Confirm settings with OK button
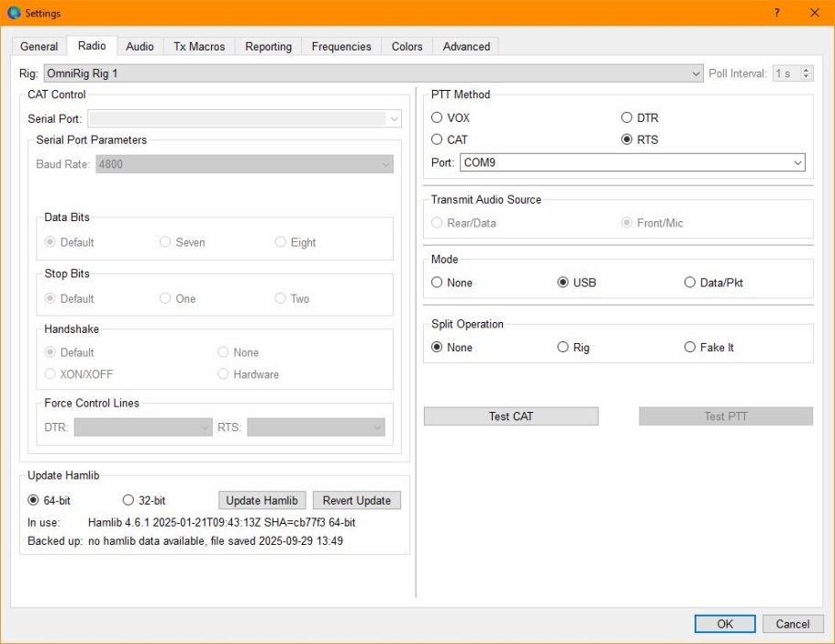 (724, 624)
